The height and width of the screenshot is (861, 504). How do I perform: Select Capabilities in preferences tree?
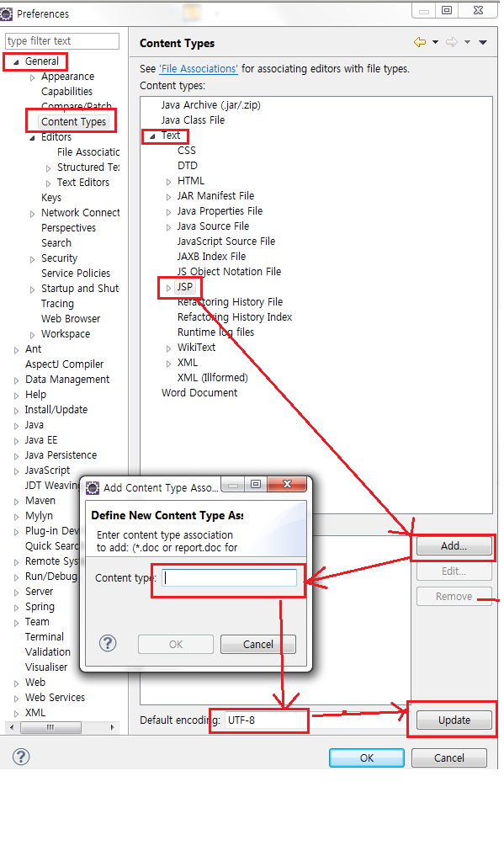coord(66,92)
